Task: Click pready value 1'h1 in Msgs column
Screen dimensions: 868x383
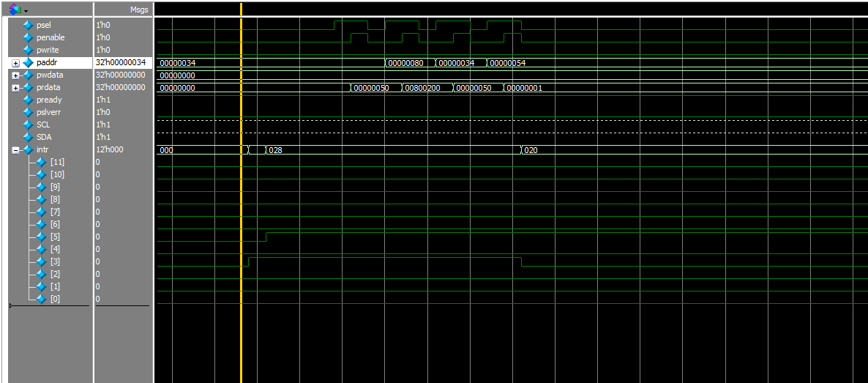Action: (103, 100)
